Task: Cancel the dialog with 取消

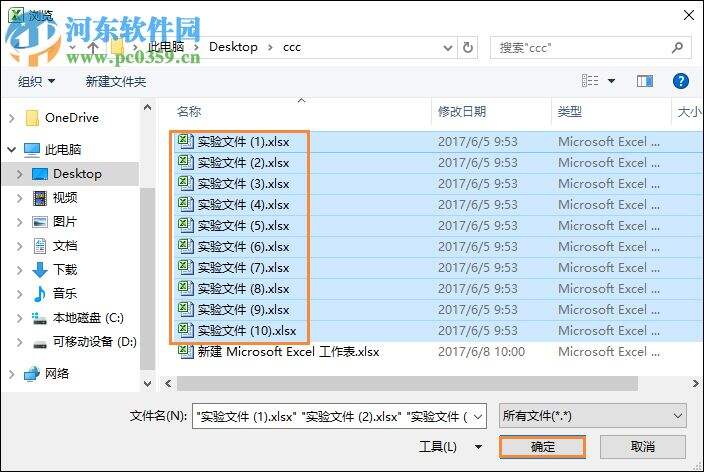Action: pyautogui.click(x=642, y=446)
